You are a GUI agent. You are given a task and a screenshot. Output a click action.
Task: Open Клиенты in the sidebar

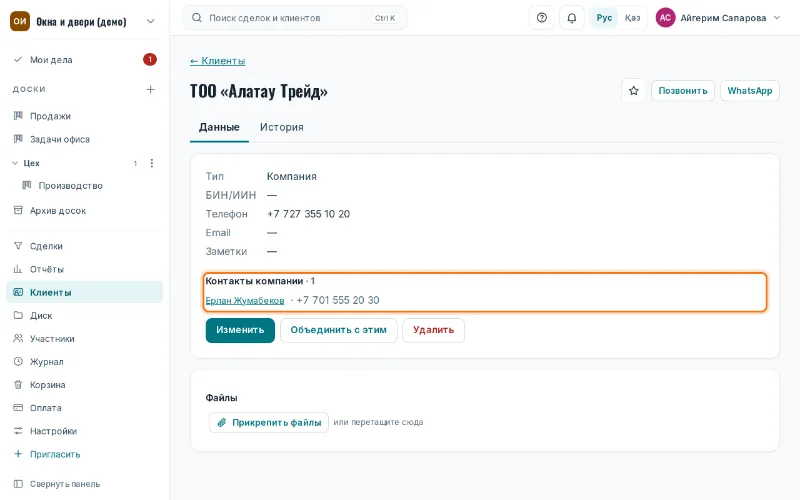(85, 292)
